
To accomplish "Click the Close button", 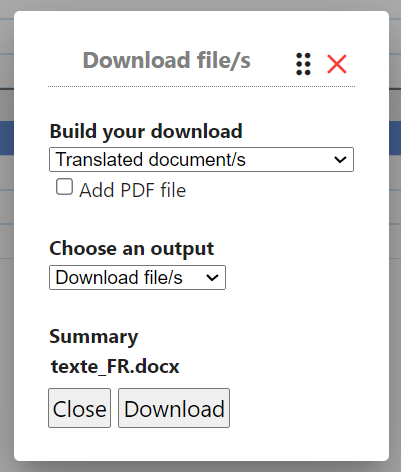I will pyautogui.click(x=79, y=408).
